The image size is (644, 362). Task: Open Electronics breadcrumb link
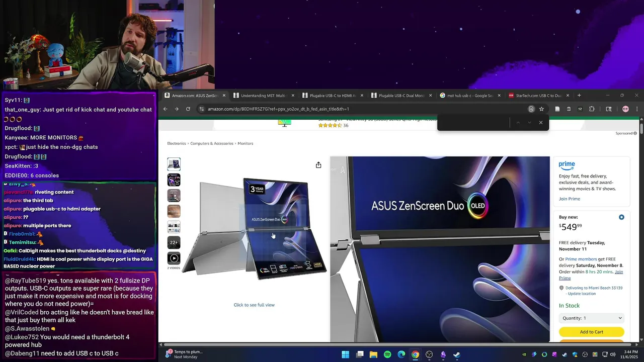(177, 143)
